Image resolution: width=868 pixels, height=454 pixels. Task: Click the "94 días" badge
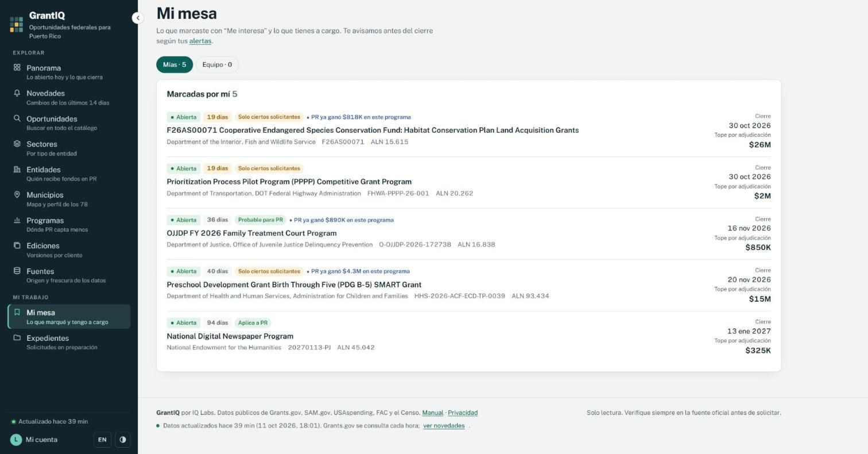tap(218, 323)
